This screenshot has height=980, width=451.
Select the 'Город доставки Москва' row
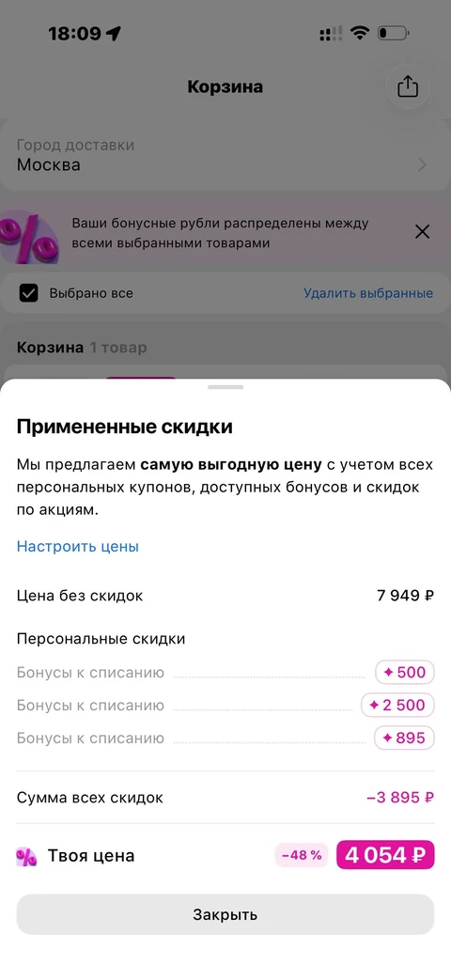[x=225, y=156]
